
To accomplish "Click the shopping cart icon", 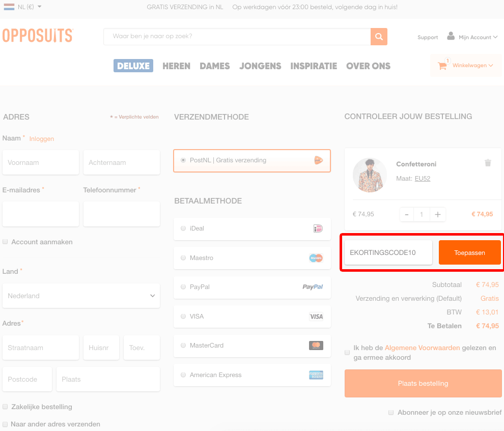I will point(442,66).
